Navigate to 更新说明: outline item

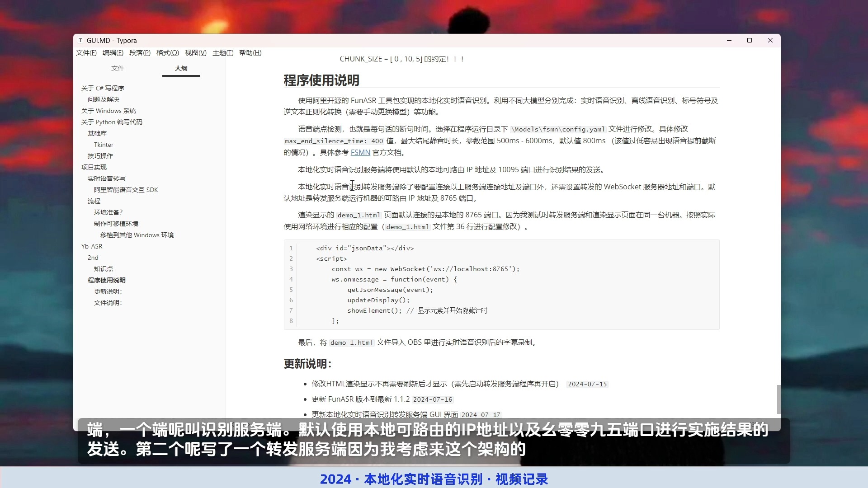pos(108,291)
